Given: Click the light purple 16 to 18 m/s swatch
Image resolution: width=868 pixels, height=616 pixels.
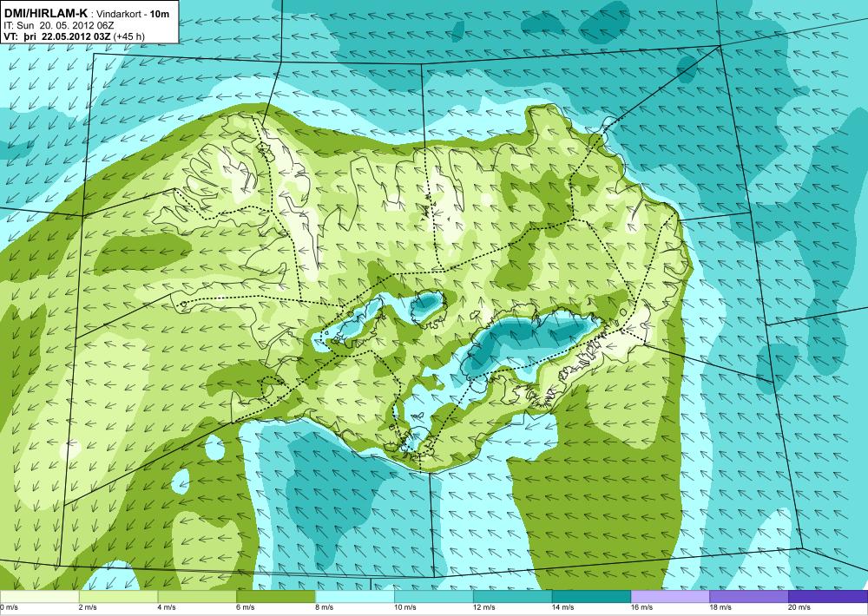Looking at the screenshot, I should point(670,597).
